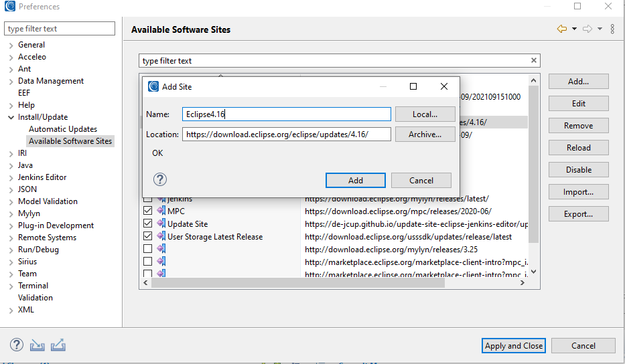Click the Export... sites button
The width and height of the screenshot is (625, 364).
pos(578,214)
